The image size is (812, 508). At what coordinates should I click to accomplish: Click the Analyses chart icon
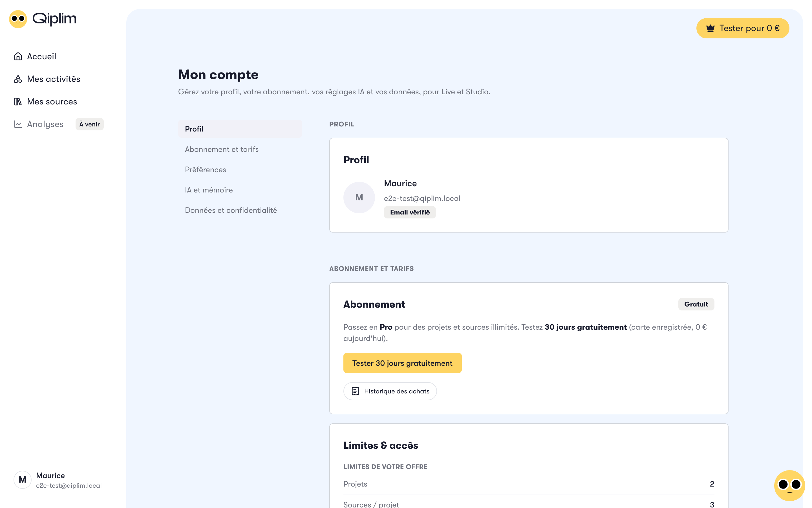[x=18, y=124]
